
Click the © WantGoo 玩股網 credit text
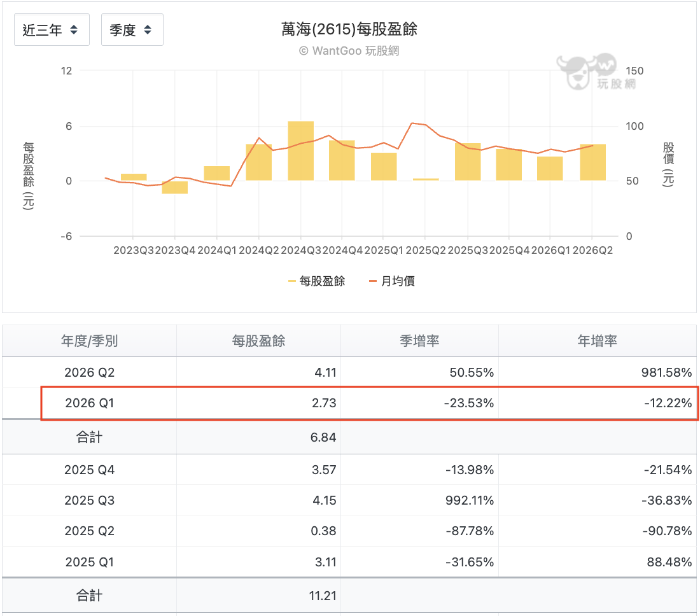[x=349, y=51]
